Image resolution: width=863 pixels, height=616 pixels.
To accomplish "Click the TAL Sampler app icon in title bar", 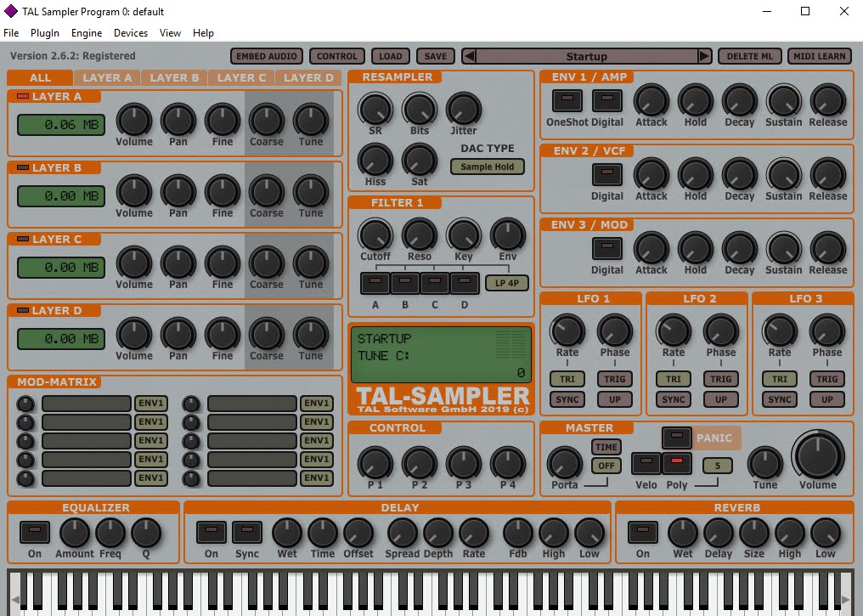I will (x=10, y=11).
